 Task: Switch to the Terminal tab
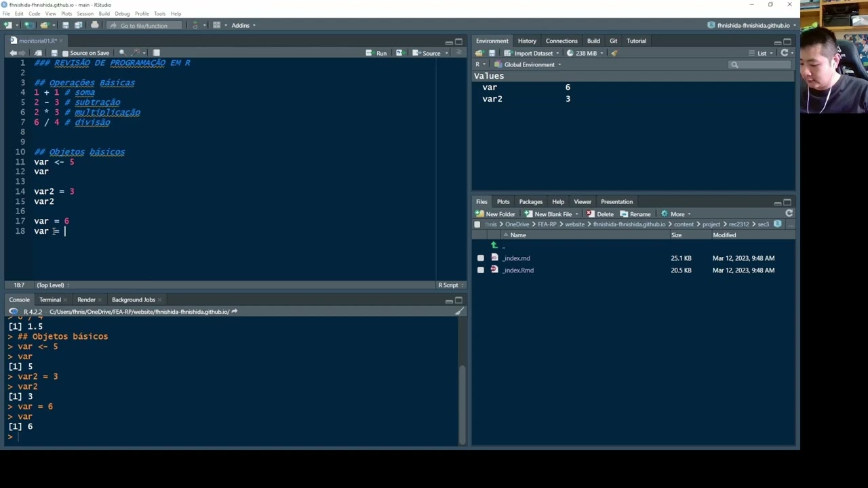click(x=50, y=300)
